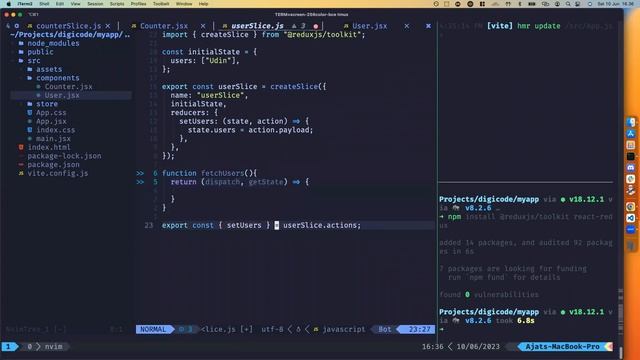The width and height of the screenshot is (640, 360).
Task: Open App Store from the Dock
Action: pos(631,133)
